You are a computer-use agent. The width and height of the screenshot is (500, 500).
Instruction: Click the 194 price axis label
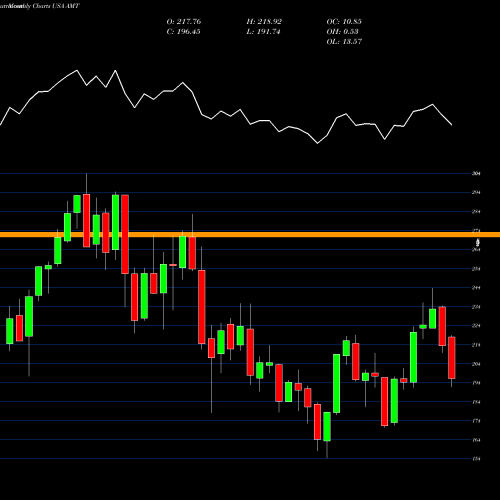[476, 383]
